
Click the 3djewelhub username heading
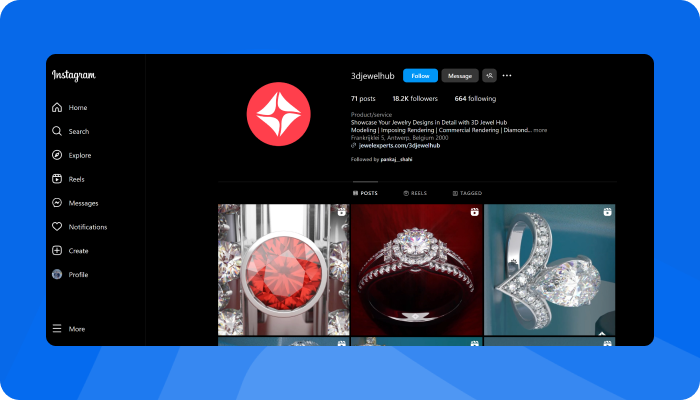click(373, 76)
